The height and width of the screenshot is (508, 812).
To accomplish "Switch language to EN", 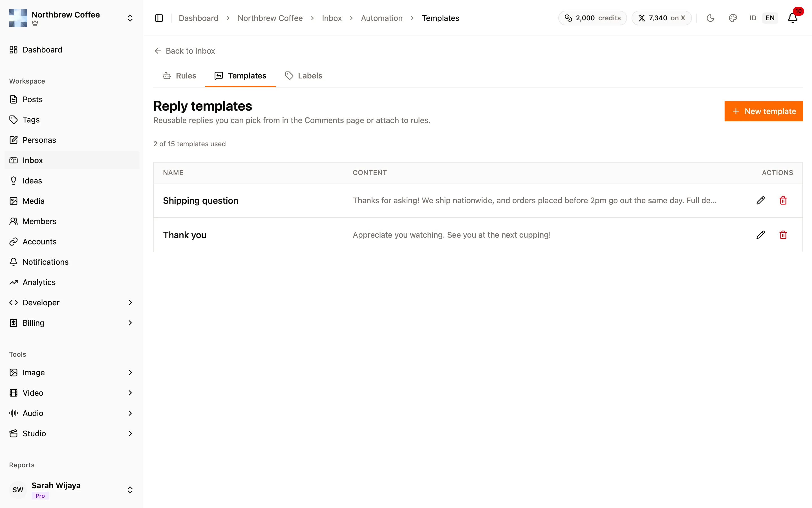I will (x=770, y=18).
